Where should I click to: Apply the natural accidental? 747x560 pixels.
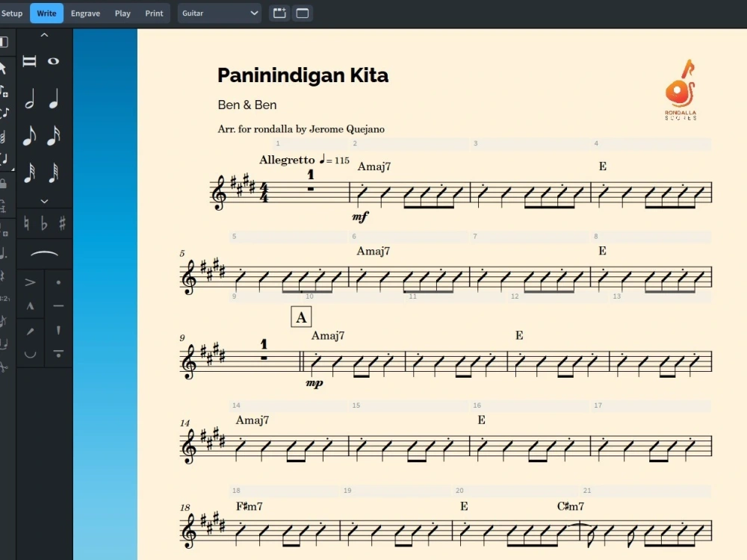(x=26, y=223)
